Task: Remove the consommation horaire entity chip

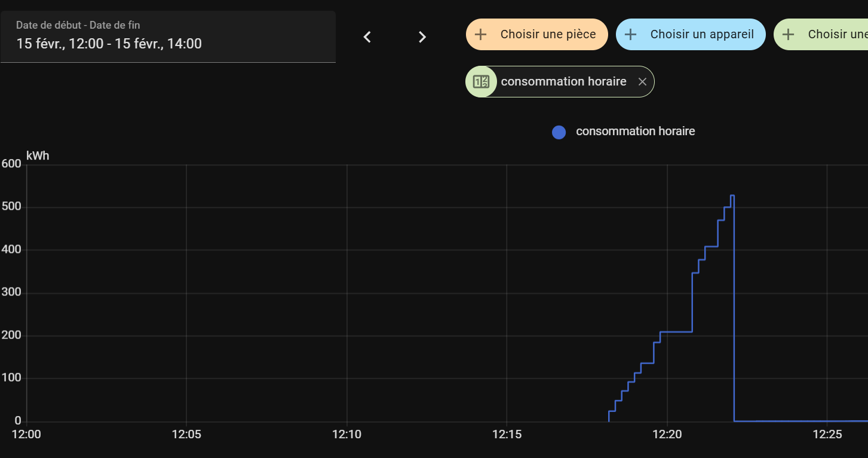Action: coord(642,82)
